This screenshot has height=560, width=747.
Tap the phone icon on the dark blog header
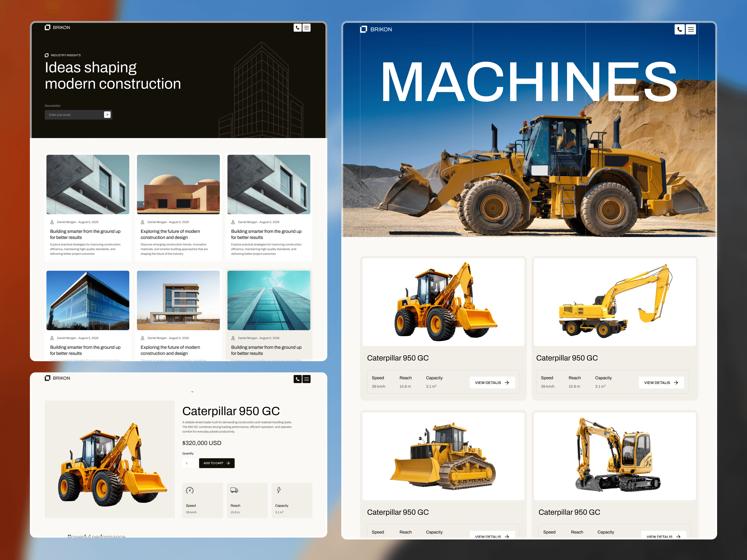[x=298, y=28]
